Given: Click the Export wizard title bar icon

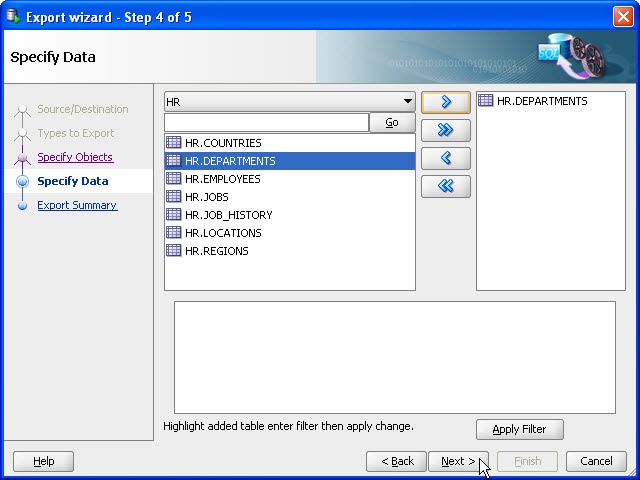Looking at the screenshot, I should point(13,16).
